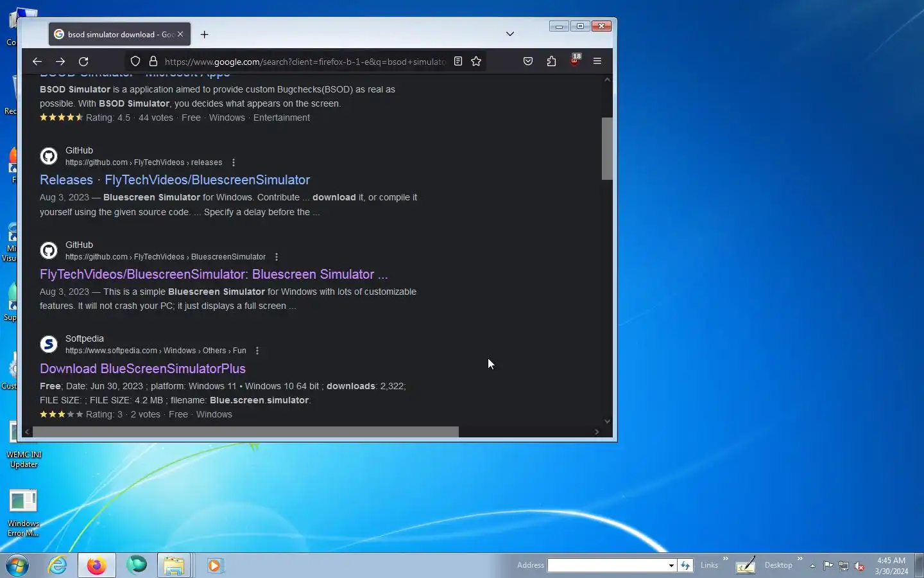Click the Links toolbar label
The image size is (924, 578).
click(709, 565)
